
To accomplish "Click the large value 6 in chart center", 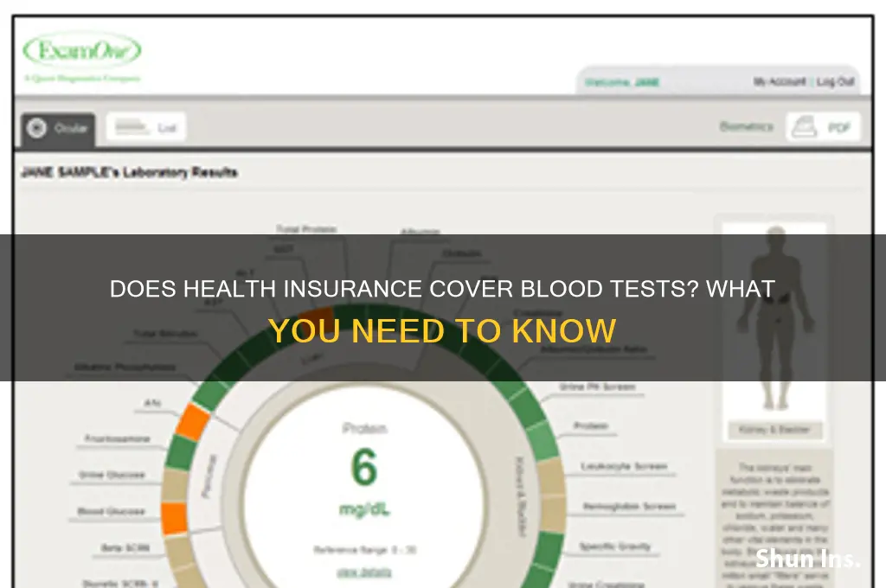I will coord(364,468).
